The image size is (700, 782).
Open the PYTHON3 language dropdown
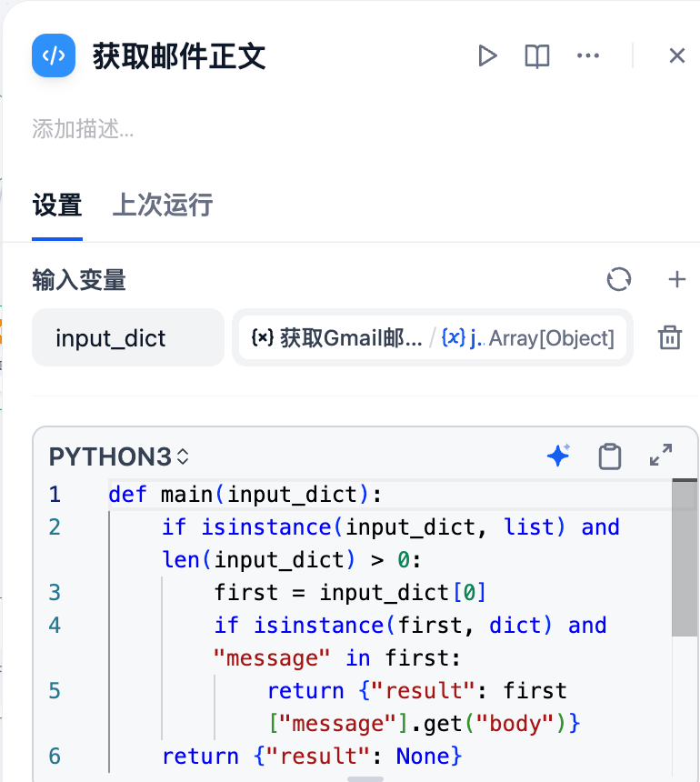pyautogui.click(x=119, y=456)
